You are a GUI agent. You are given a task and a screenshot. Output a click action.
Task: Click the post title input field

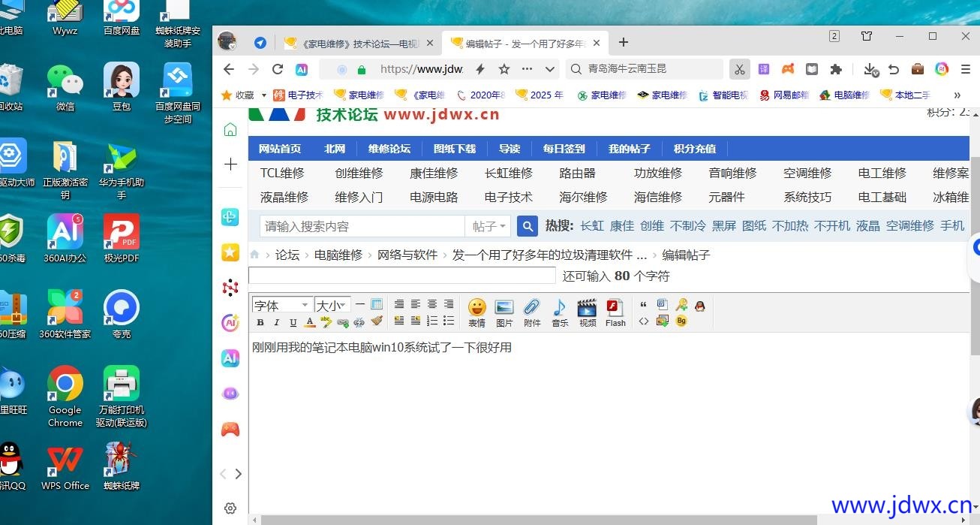[x=402, y=276]
